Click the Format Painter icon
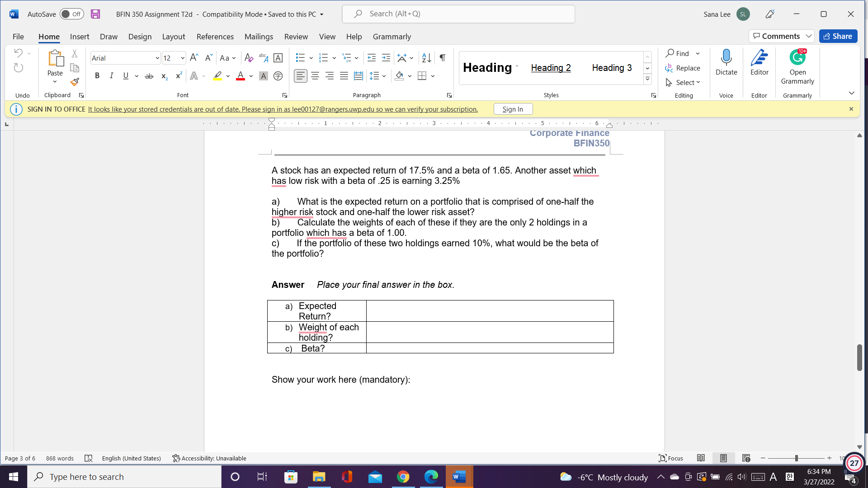Viewport: 868px width, 488px height. 75,82
